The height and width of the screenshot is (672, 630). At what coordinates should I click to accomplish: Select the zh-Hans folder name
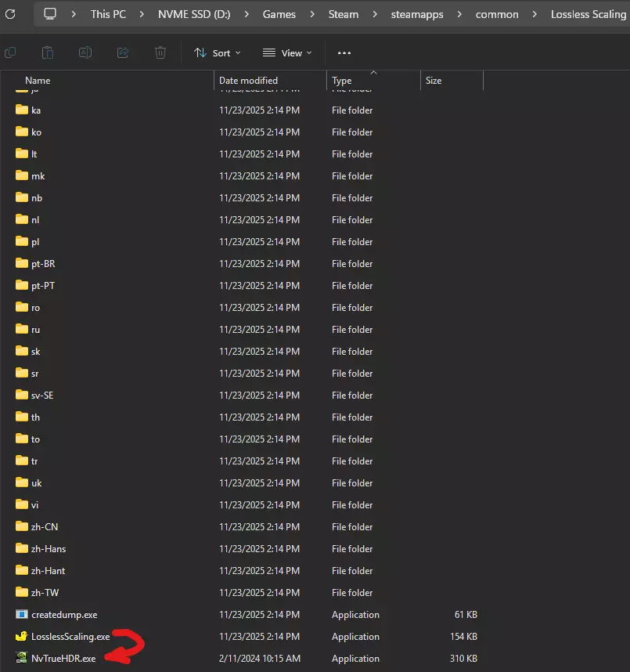pyautogui.click(x=49, y=548)
